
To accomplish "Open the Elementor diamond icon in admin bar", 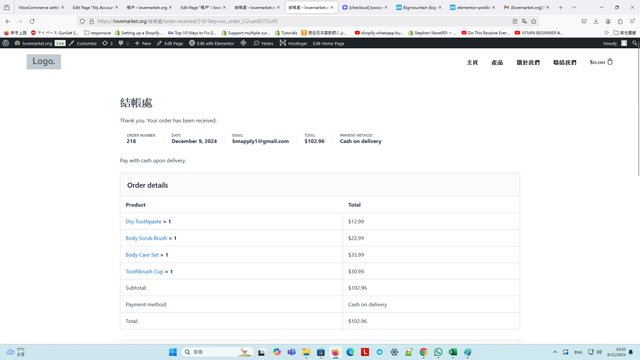I will 243,43.
